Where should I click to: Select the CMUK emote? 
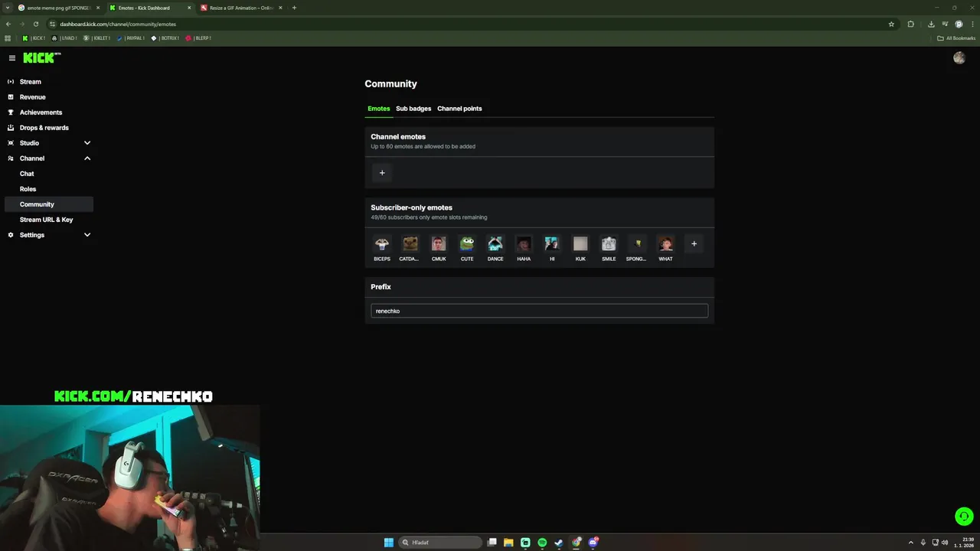439,244
